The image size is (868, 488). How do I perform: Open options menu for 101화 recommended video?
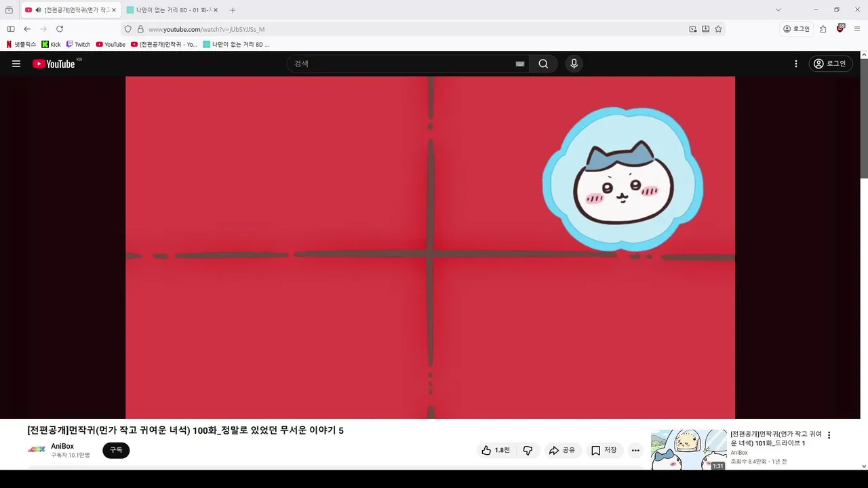point(829,435)
